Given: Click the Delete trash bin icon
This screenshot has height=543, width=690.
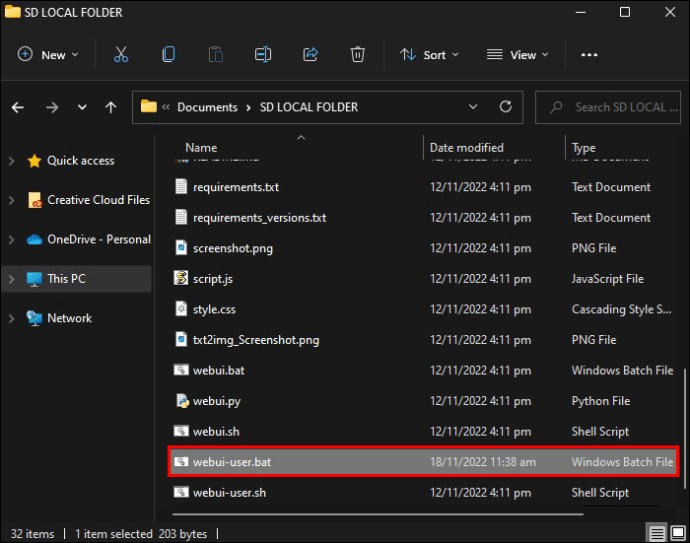Looking at the screenshot, I should [x=358, y=55].
